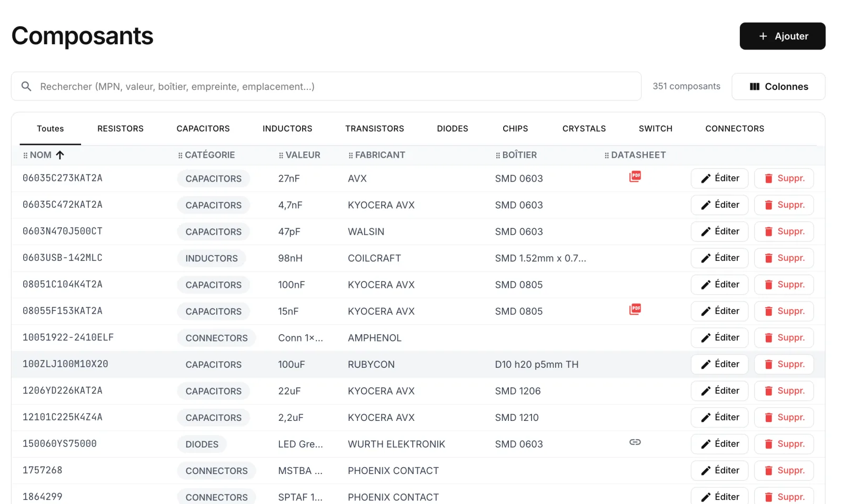This screenshot has height=504, width=842.
Task: Focus the component search field
Action: (x=326, y=86)
